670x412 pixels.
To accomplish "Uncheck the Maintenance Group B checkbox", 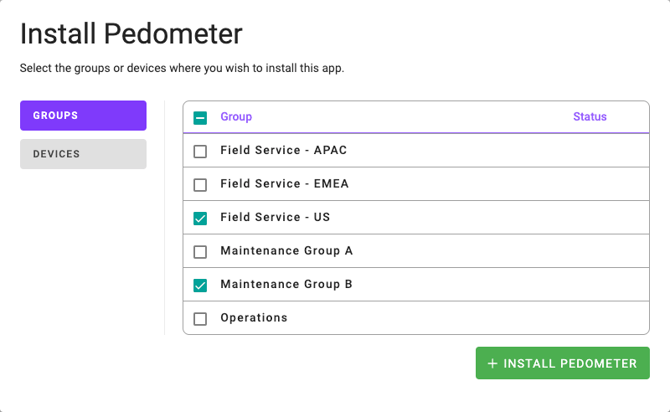I will [x=200, y=285].
